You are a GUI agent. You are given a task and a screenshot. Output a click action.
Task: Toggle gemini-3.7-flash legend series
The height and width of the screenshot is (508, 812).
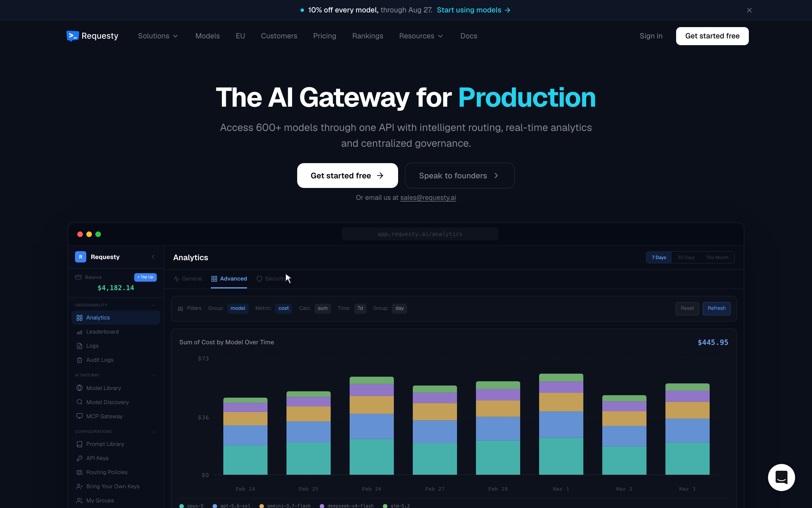point(285,506)
